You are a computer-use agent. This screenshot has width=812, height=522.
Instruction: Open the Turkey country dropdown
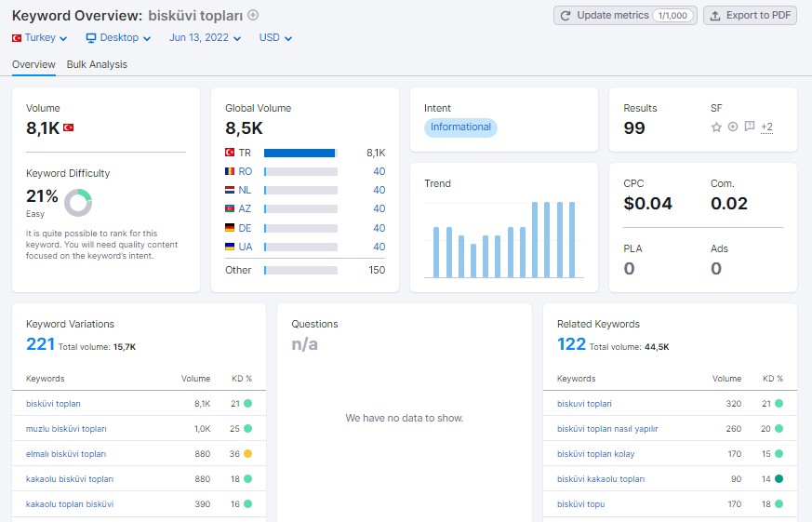39,38
